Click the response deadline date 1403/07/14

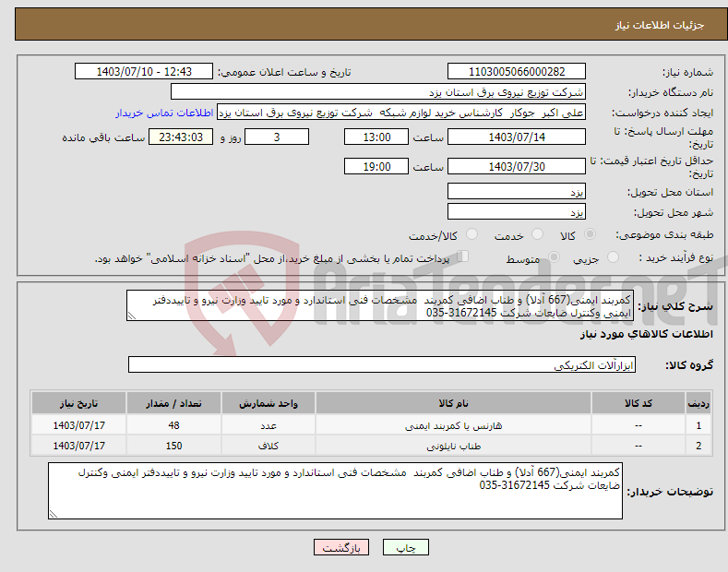517,137
